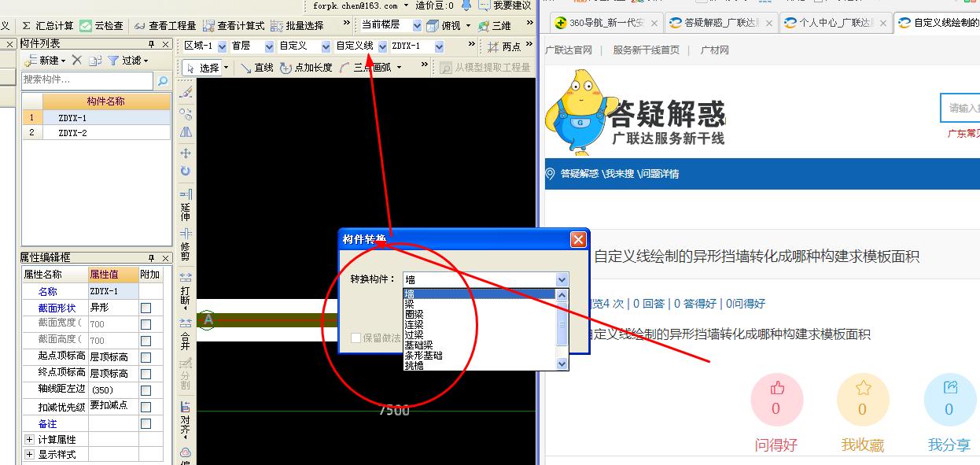Click the 搜索构件 search field
980x465 pixels.
pos(87,80)
